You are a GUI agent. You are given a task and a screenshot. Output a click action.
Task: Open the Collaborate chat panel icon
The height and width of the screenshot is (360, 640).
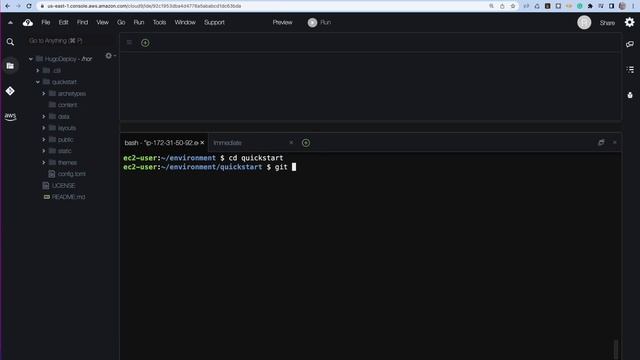point(630,44)
